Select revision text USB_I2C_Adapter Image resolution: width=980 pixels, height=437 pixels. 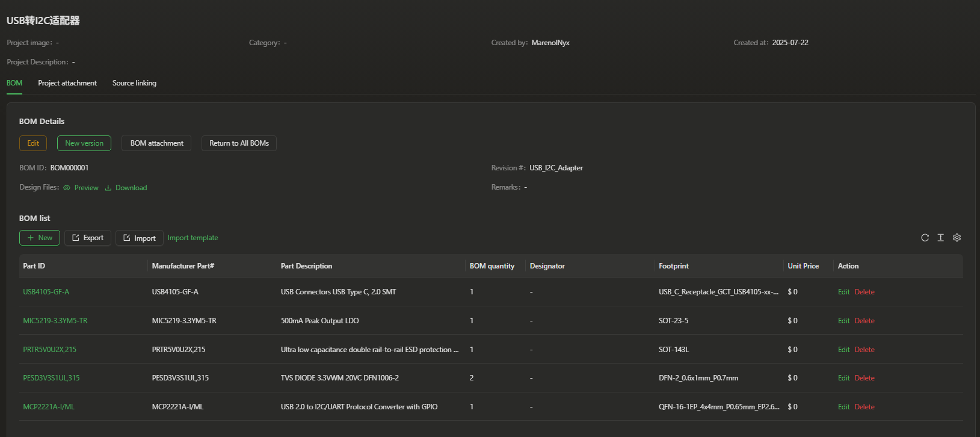556,168
